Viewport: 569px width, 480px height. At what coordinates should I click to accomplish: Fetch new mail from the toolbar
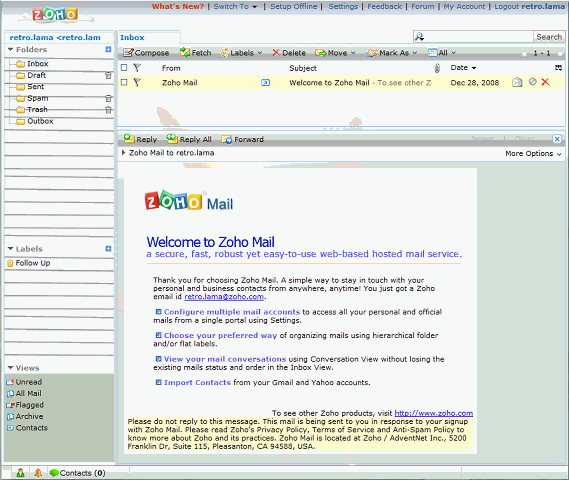tap(196, 53)
